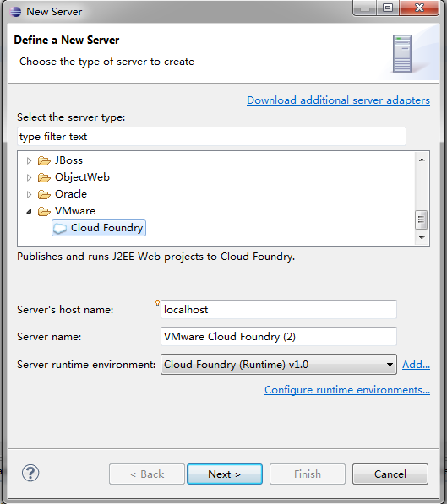Expand the JBoss tree node
Image resolution: width=447 pixels, height=504 pixels.
click(29, 160)
